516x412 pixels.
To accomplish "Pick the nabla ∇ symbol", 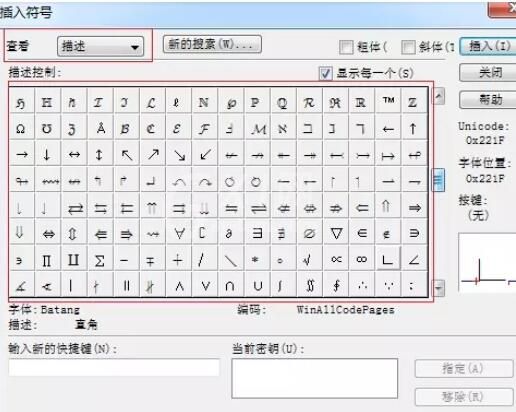I will click(x=336, y=233).
